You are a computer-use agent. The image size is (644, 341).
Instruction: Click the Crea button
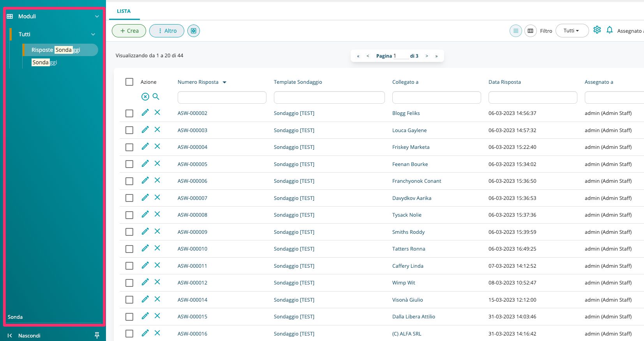point(129,31)
